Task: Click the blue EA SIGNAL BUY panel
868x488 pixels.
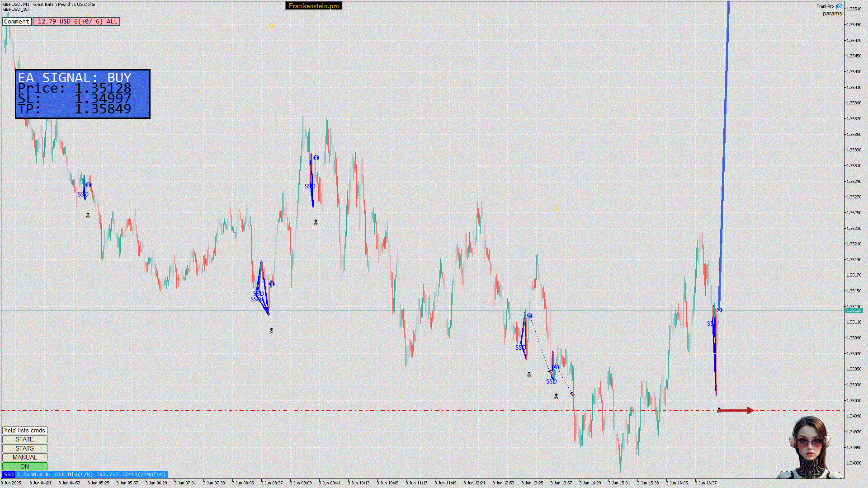Action: point(83,94)
